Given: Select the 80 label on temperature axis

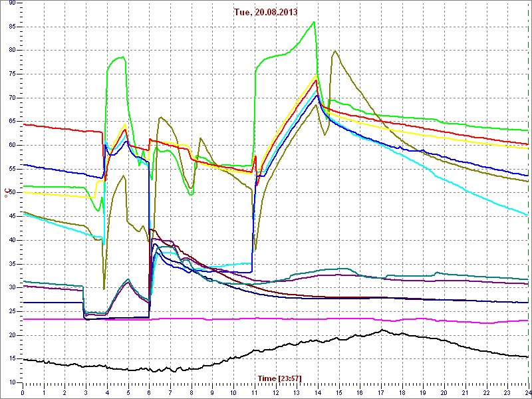Looking at the screenshot, I should tap(12, 51).
